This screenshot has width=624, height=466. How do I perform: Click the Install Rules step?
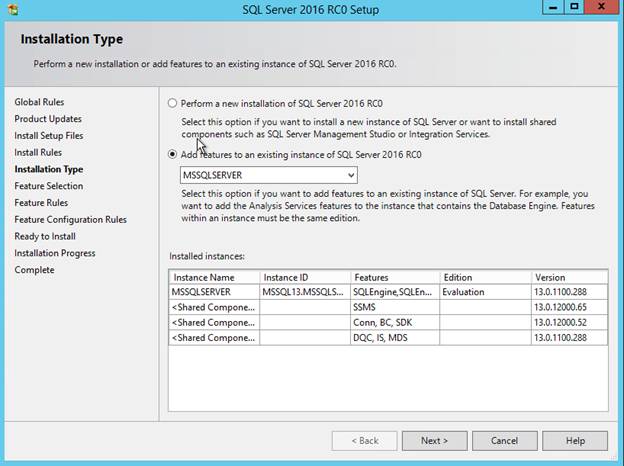pos(38,152)
